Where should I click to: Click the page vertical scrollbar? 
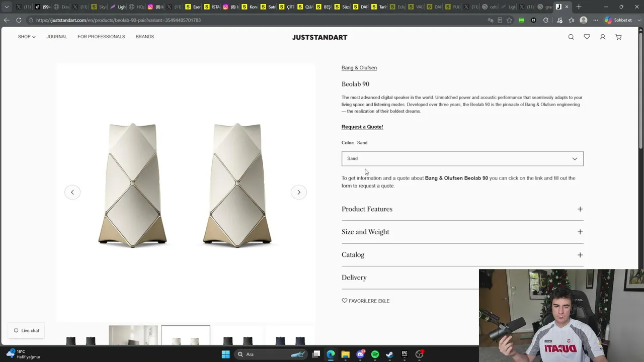tap(641, 90)
